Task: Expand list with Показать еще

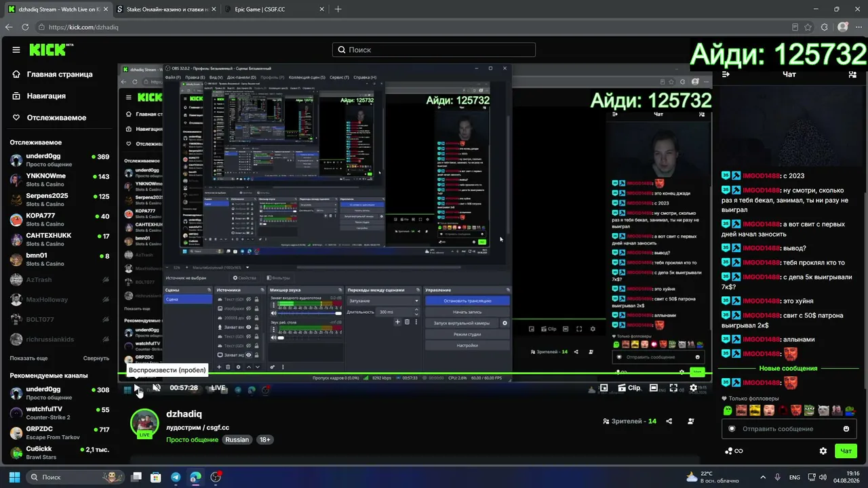Action: (28, 358)
